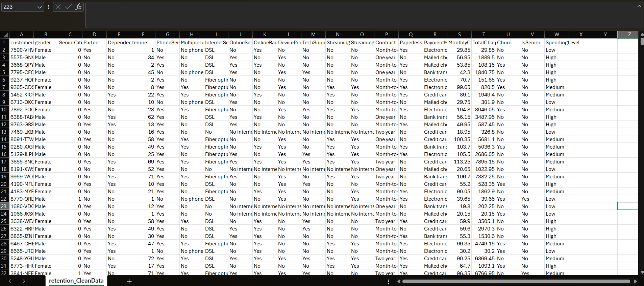Screen dimensions: 644x286
Task: Select column A header
Action: point(22,35)
